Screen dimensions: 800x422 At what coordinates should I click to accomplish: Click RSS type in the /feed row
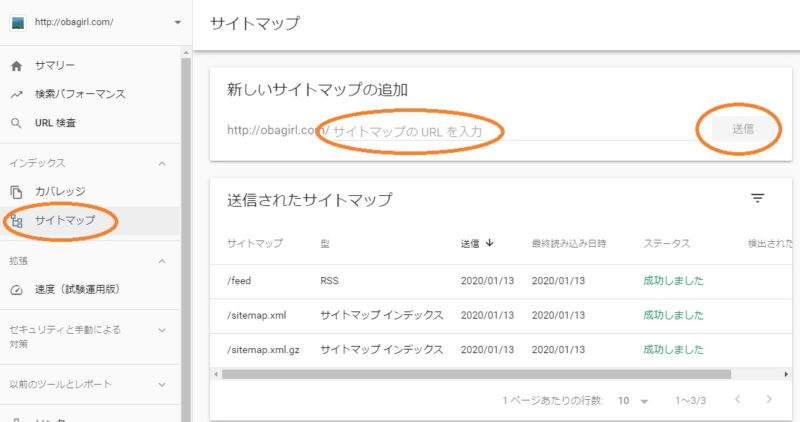pyautogui.click(x=329, y=281)
